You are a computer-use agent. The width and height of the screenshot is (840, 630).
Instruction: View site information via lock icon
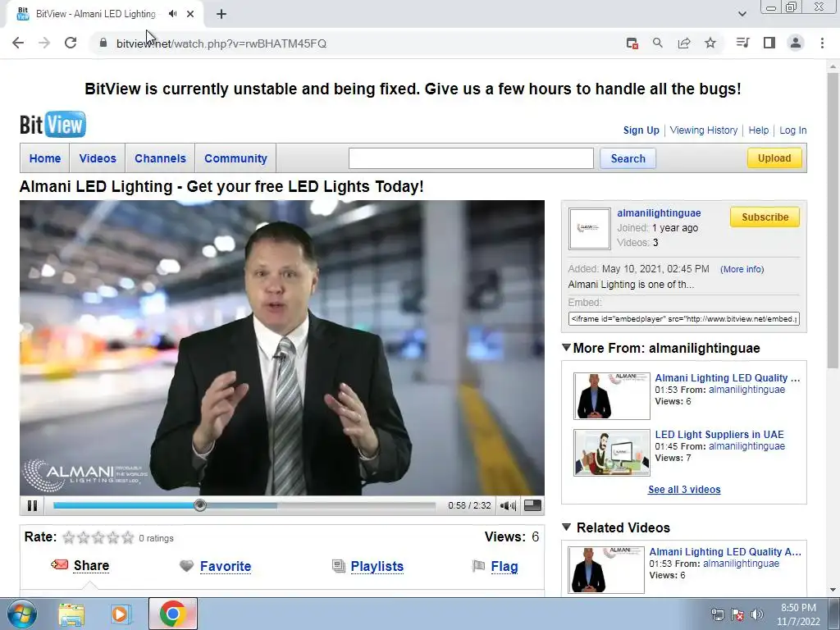pyautogui.click(x=103, y=43)
